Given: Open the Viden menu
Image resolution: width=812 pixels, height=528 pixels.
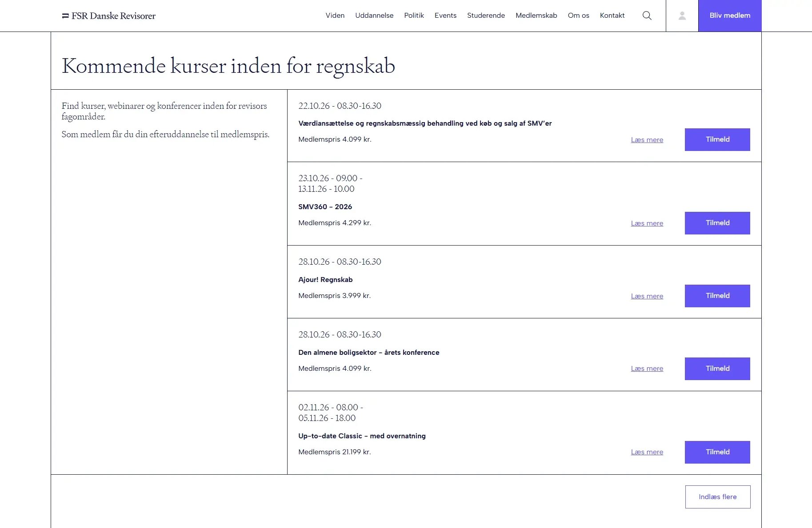Looking at the screenshot, I should (335, 16).
